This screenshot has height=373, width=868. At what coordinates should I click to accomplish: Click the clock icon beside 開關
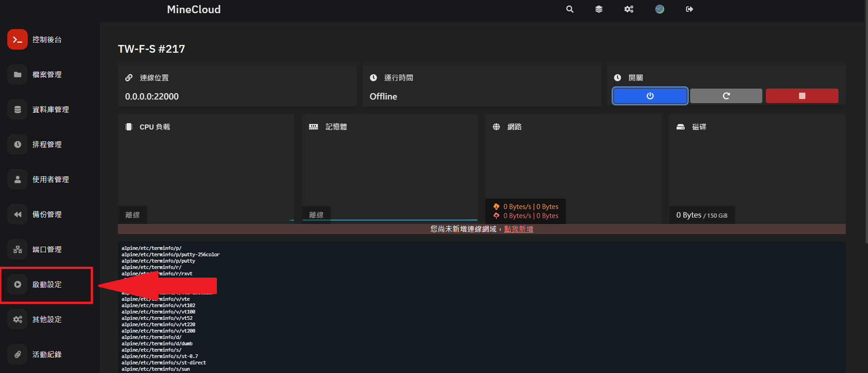pos(618,78)
